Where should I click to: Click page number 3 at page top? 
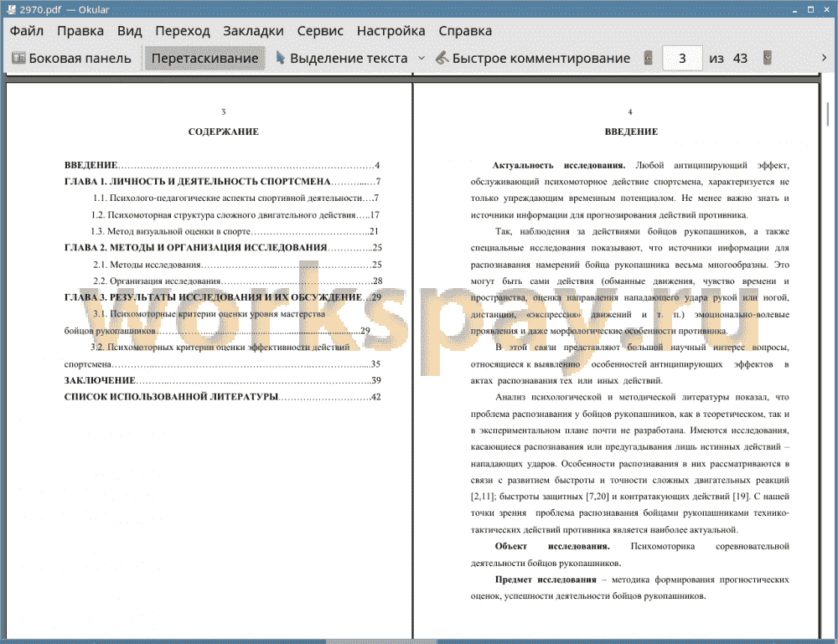[x=224, y=112]
